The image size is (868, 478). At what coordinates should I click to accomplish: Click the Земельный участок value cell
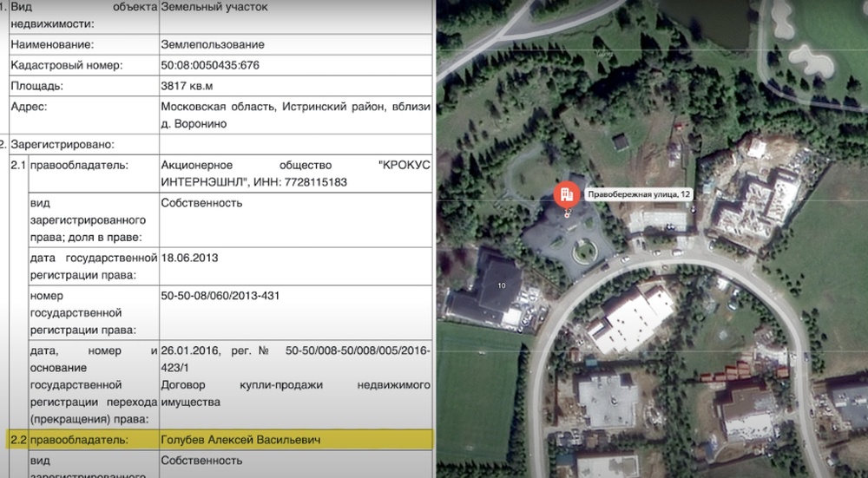click(x=214, y=7)
